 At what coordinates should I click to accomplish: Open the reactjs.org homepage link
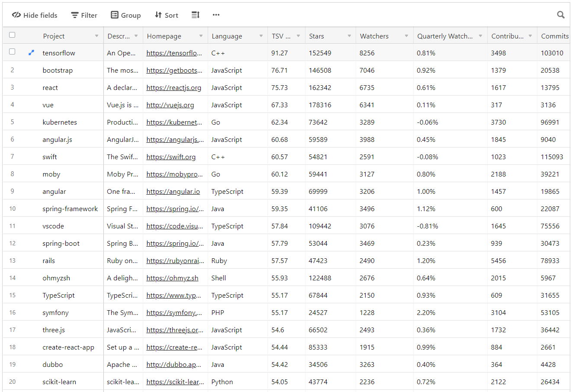174,88
